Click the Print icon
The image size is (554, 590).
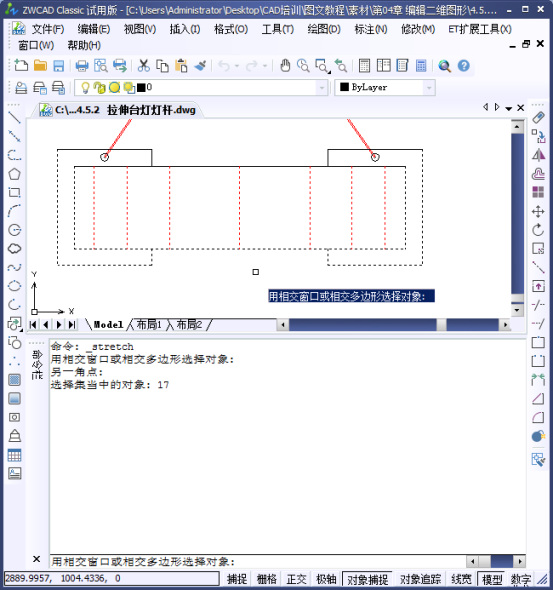(82, 65)
